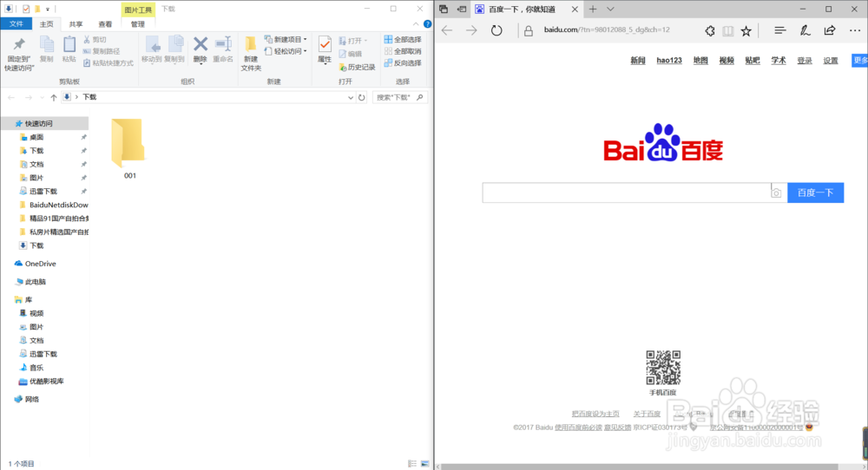Click History (历史记录) in ribbon
Viewport: 868px width, 470px height.
[357, 67]
